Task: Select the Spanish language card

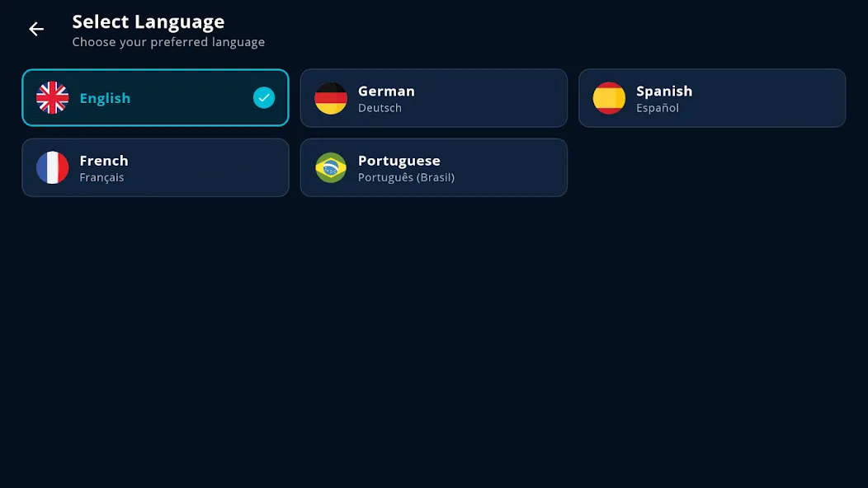Action: tap(712, 98)
